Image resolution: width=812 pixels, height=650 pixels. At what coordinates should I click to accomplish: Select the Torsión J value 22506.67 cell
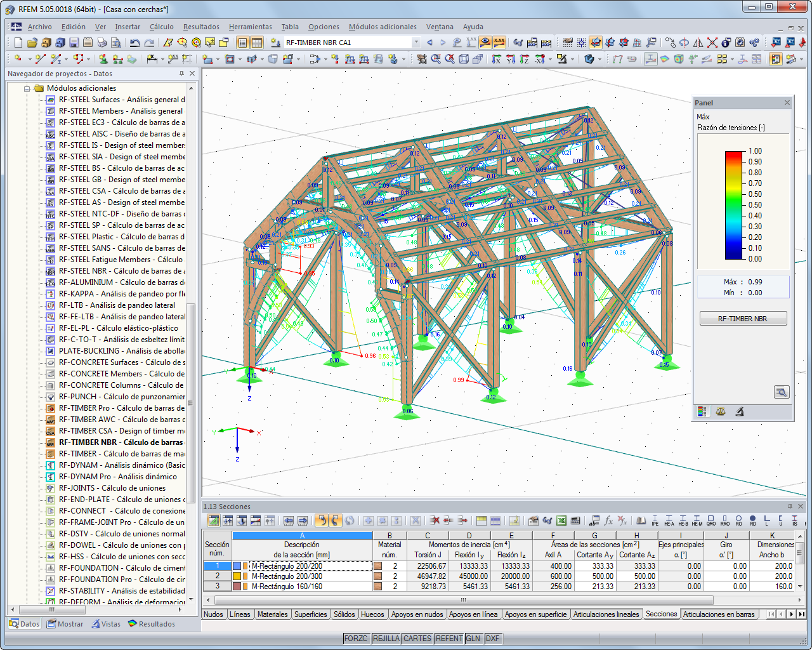tap(427, 566)
